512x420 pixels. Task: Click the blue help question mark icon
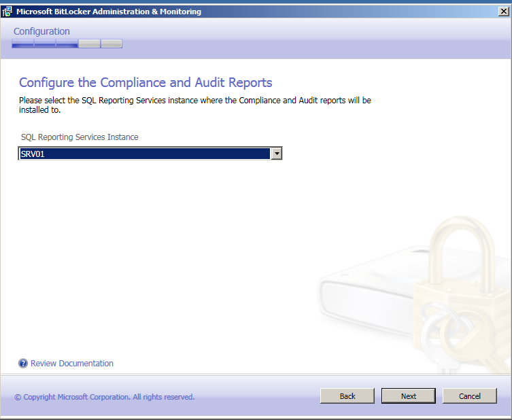tap(23, 363)
